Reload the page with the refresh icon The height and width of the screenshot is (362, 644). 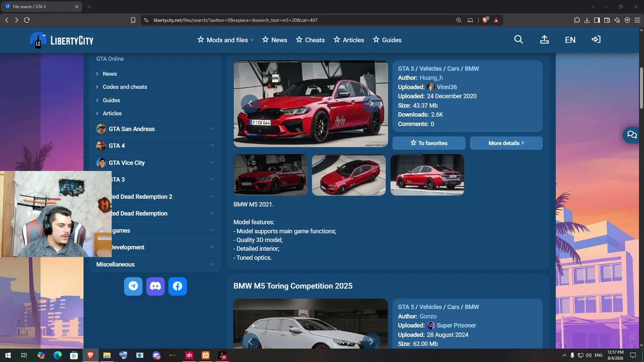pyautogui.click(x=27, y=20)
